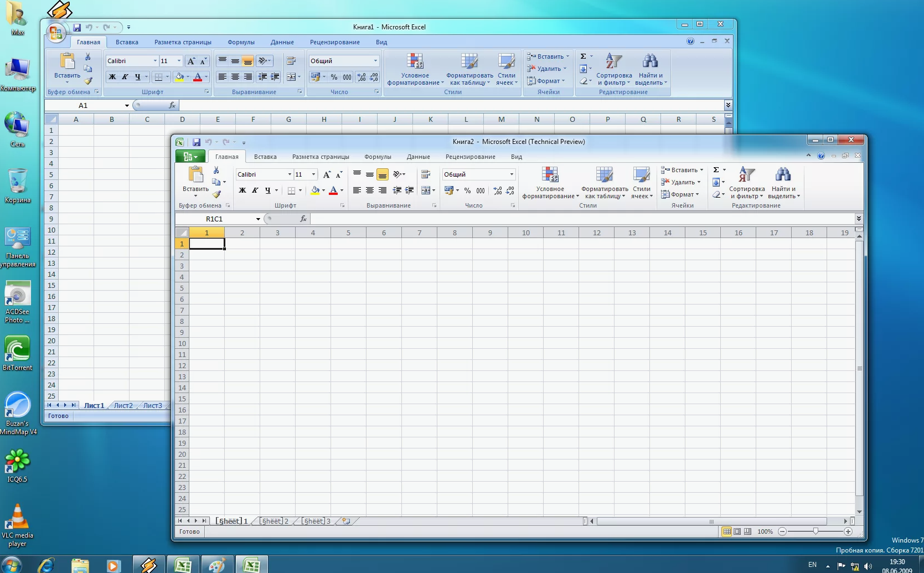Click the zoom slider handle in Книга2
This screenshot has height=573, width=924.
[815, 531]
